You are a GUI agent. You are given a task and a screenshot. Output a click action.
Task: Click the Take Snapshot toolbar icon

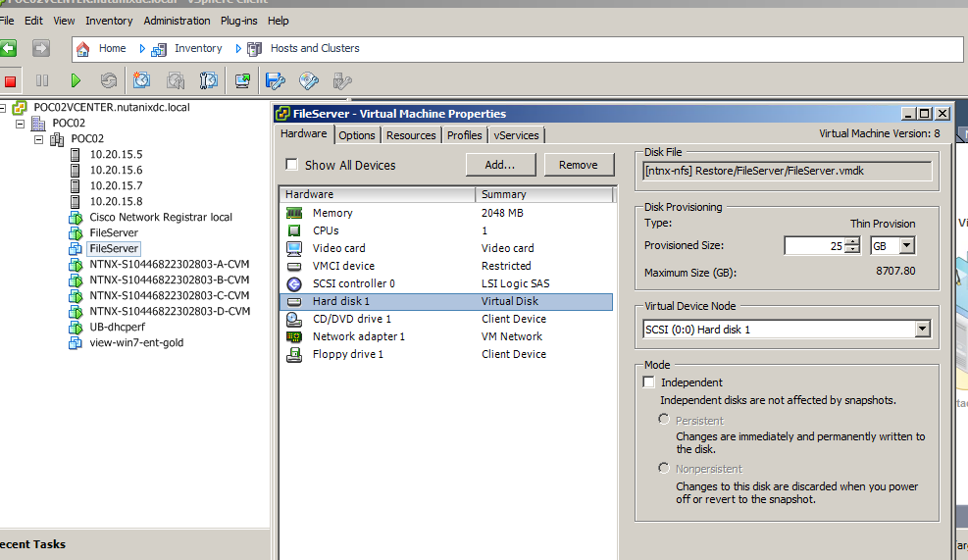pos(142,80)
